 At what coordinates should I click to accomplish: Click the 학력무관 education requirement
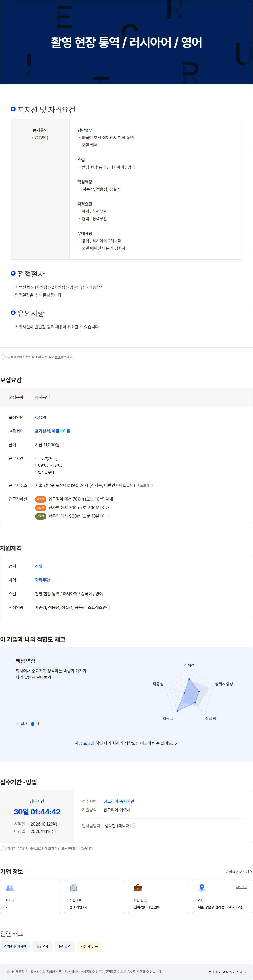[x=42, y=580]
